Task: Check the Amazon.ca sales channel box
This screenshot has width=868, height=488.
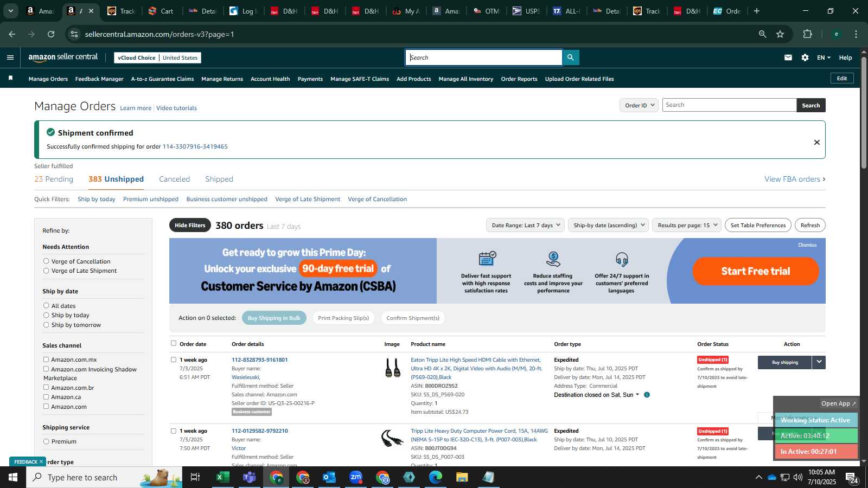Action: point(46,397)
